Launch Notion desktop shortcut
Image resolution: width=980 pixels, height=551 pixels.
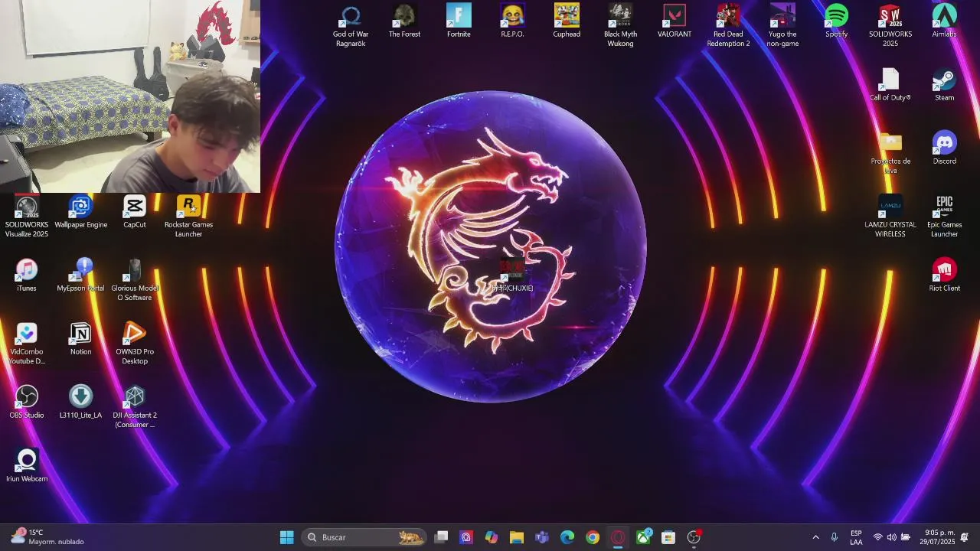point(80,339)
